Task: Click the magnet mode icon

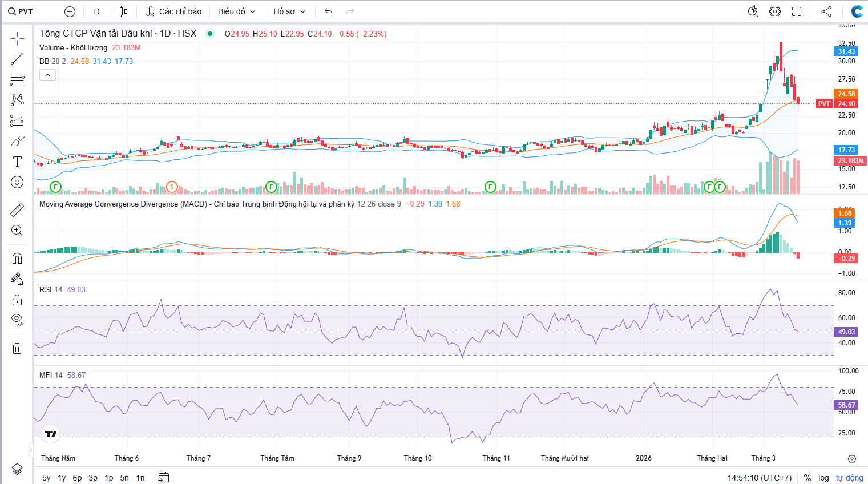Action: coord(17,259)
